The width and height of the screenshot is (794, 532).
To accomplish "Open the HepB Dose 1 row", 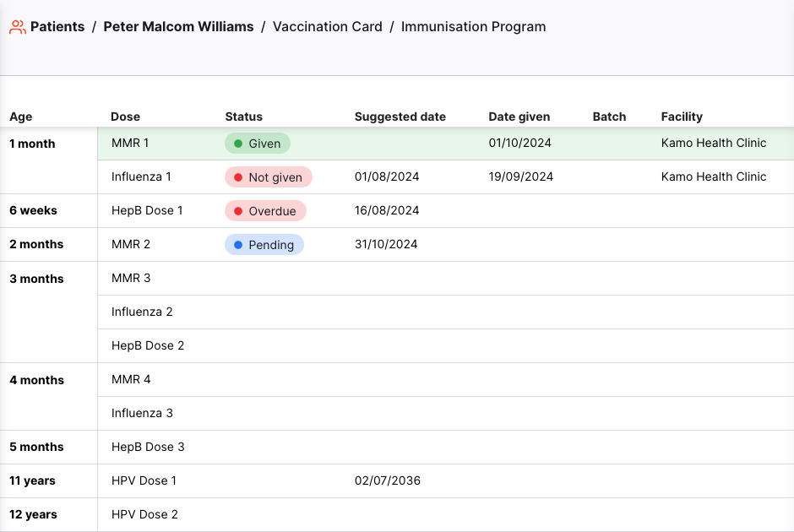I will point(147,211).
